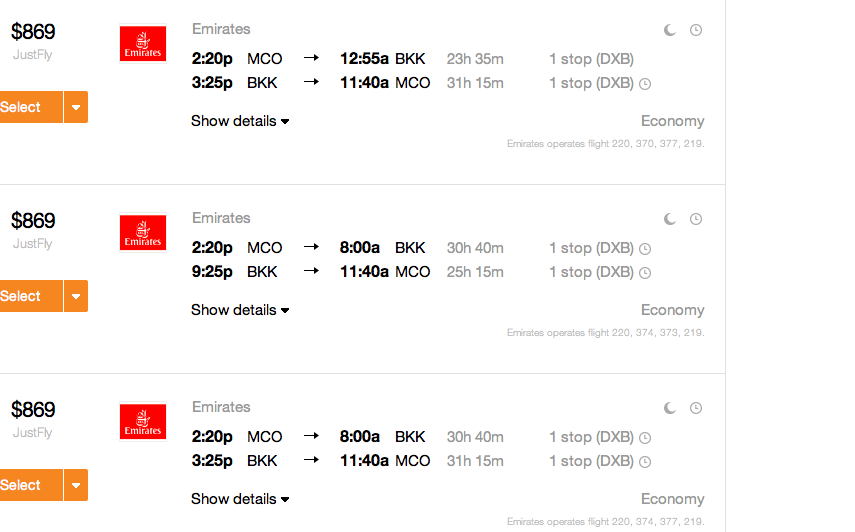The width and height of the screenshot is (855, 532).
Task: Open the dropdown arrow next to the first Select button
Action: 76,107
